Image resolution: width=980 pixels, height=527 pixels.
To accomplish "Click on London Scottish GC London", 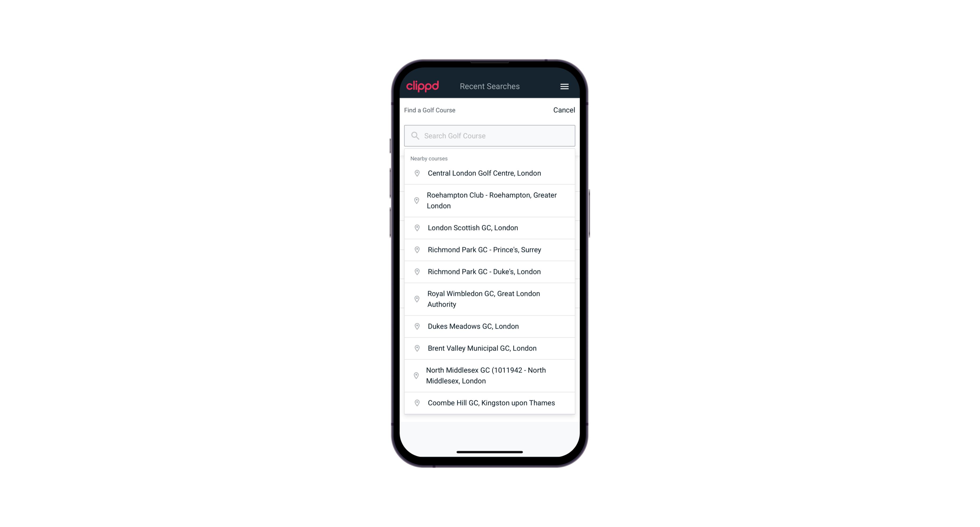I will click(489, 227).
